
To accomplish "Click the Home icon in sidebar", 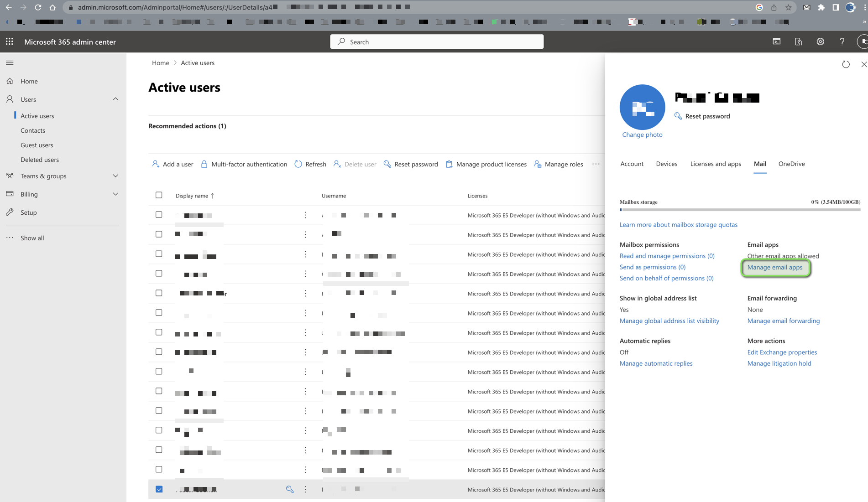I will (x=10, y=81).
